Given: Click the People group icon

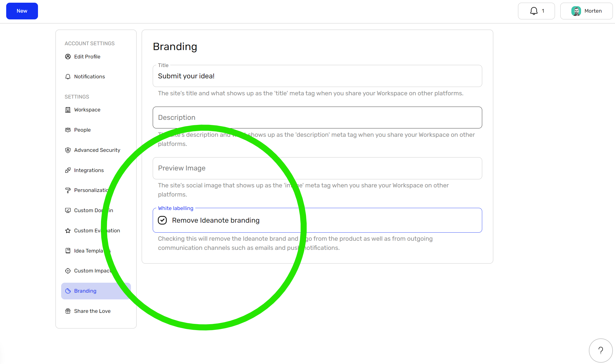Looking at the screenshot, I should tap(68, 130).
